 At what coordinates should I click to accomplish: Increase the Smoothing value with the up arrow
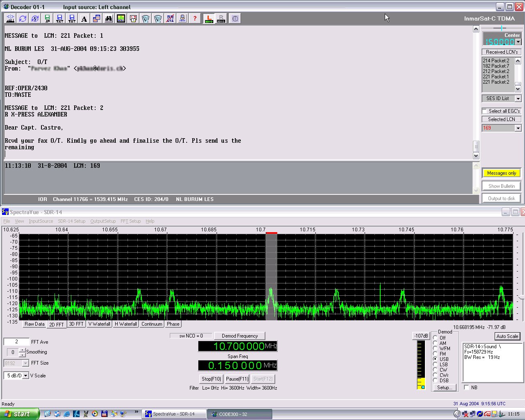click(x=22, y=350)
